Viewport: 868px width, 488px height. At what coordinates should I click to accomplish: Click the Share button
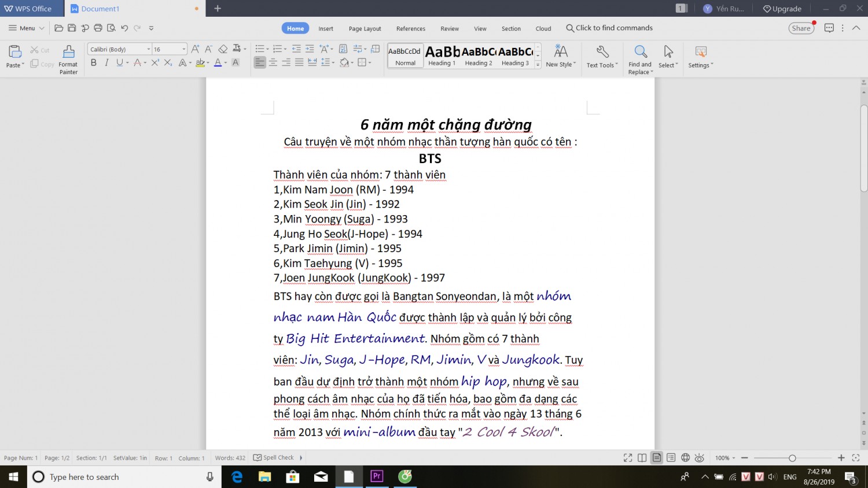[x=801, y=28]
